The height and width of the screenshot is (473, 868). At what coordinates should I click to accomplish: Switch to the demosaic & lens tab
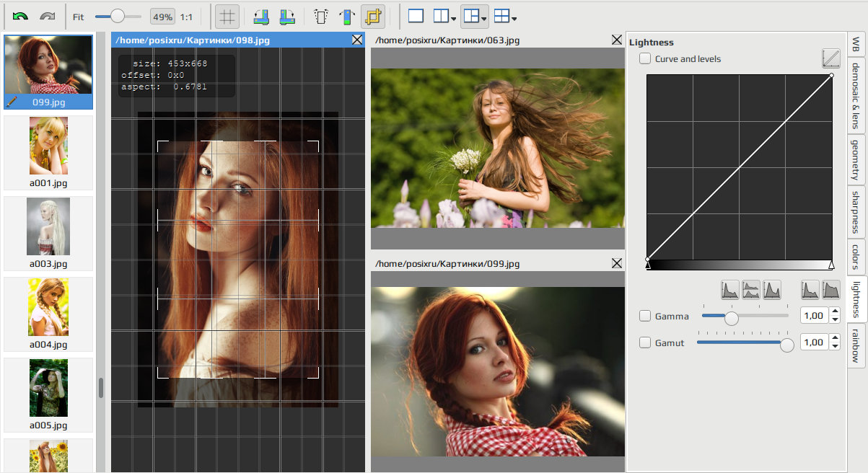[x=856, y=95]
